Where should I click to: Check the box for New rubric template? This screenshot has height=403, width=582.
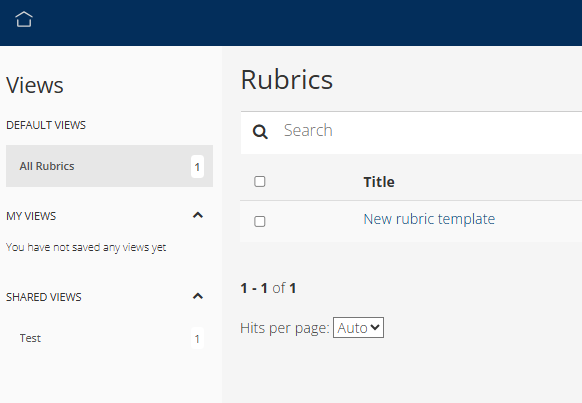(x=260, y=221)
